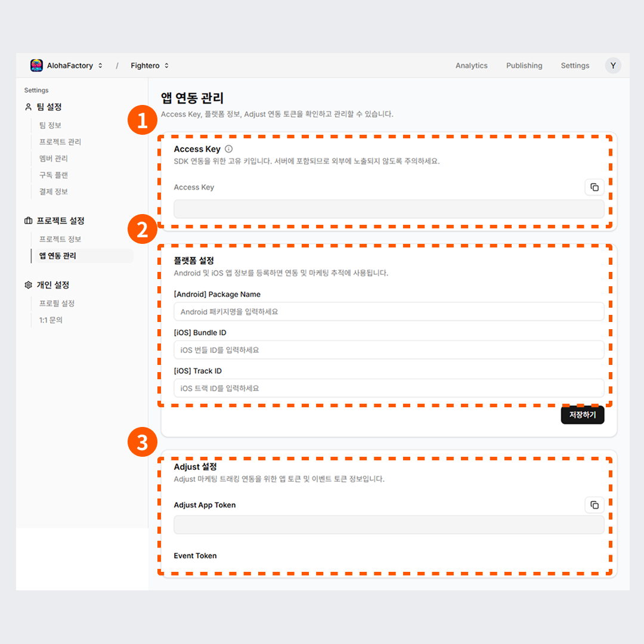Focus the Android Package Name field

389,312
